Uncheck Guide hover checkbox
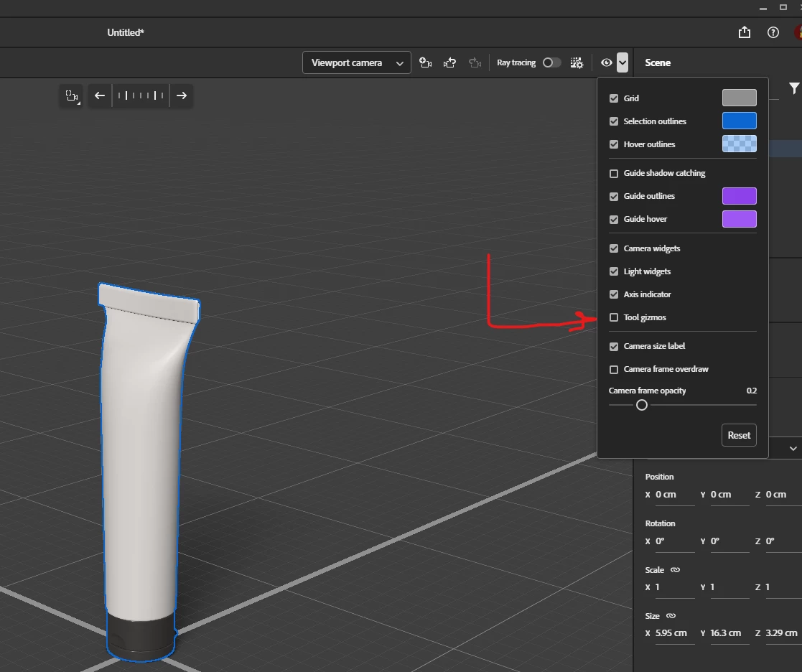Image resolution: width=802 pixels, height=672 pixels. tap(614, 220)
